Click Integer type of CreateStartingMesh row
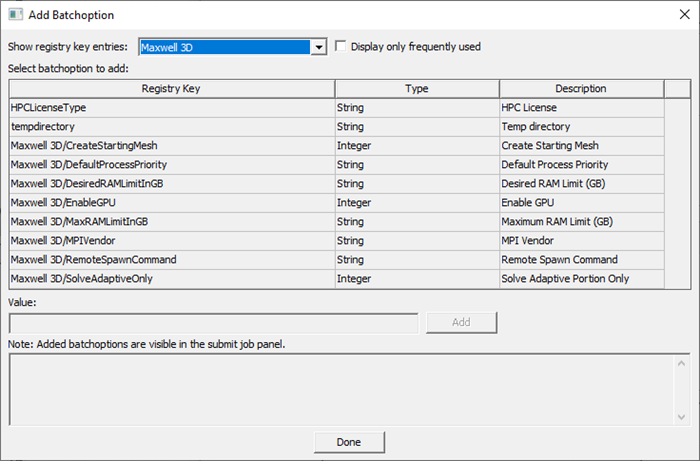 [x=417, y=145]
